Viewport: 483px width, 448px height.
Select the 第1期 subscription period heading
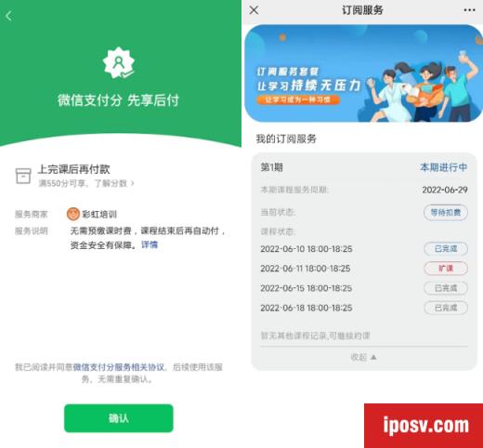tap(271, 167)
